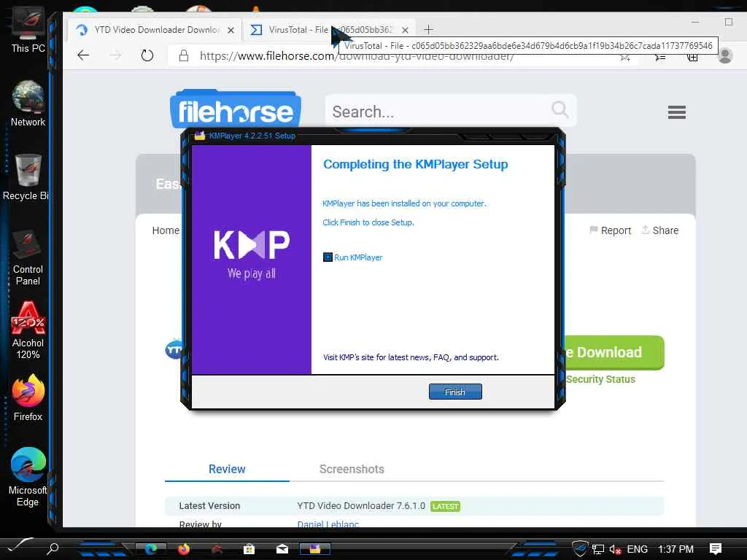Open Control Panel desktop icon

[28, 257]
